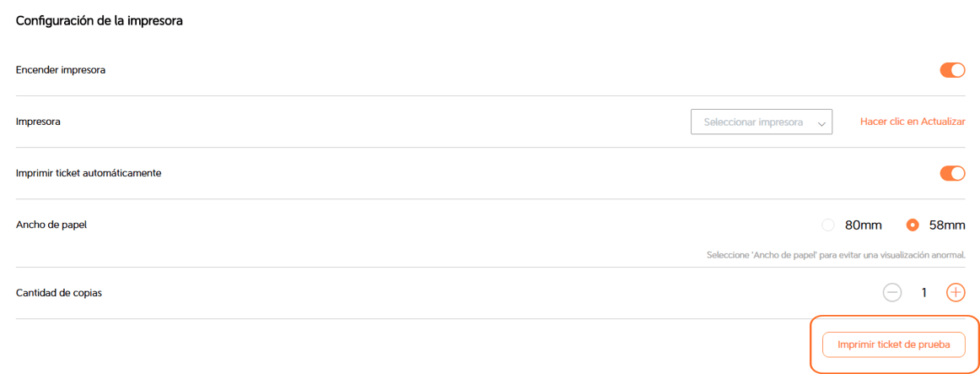Click the copies quantity value 1

pos(924,292)
